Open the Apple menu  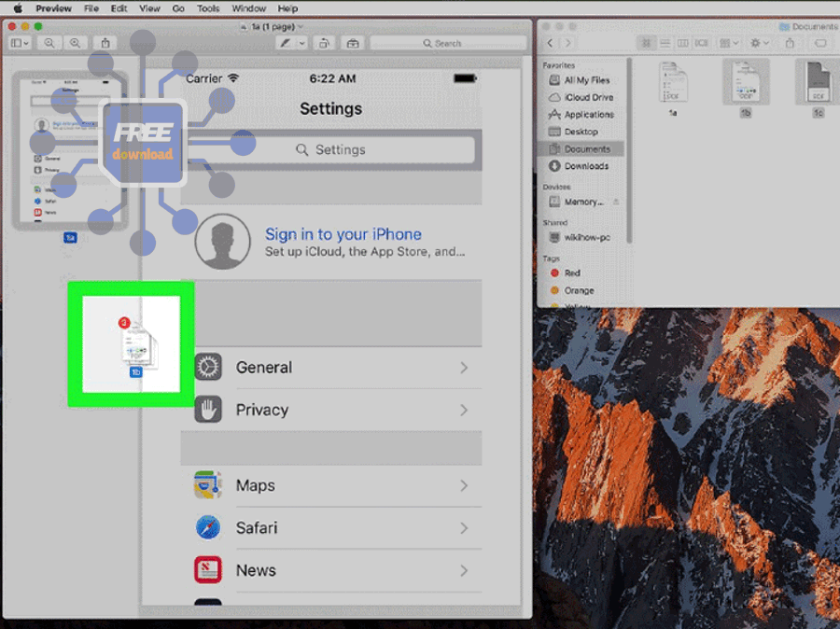(x=18, y=8)
